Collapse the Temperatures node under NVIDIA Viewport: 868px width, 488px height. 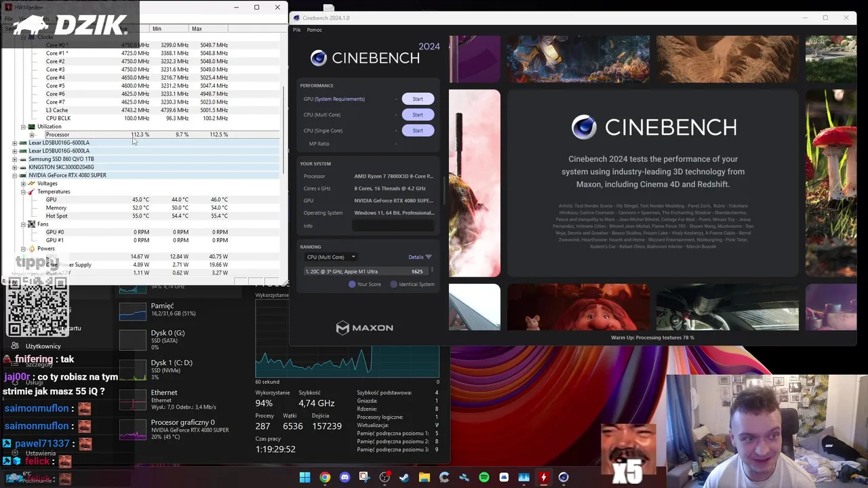pyautogui.click(x=23, y=192)
